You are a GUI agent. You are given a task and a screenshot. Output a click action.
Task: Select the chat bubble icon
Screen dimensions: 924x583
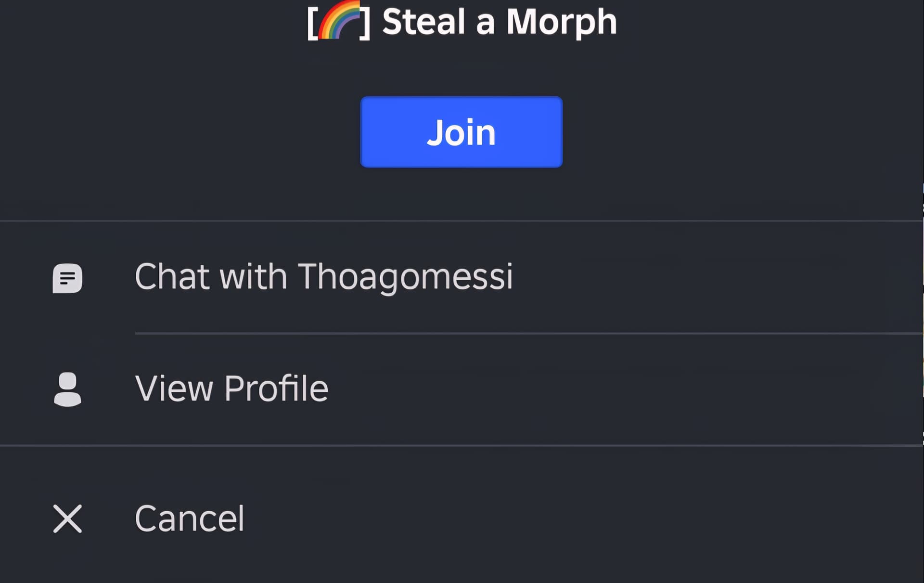pyautogui.click(x=67, y=278)
